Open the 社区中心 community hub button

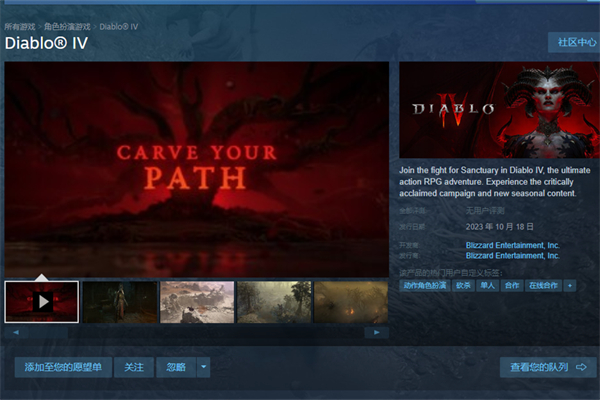574,42
